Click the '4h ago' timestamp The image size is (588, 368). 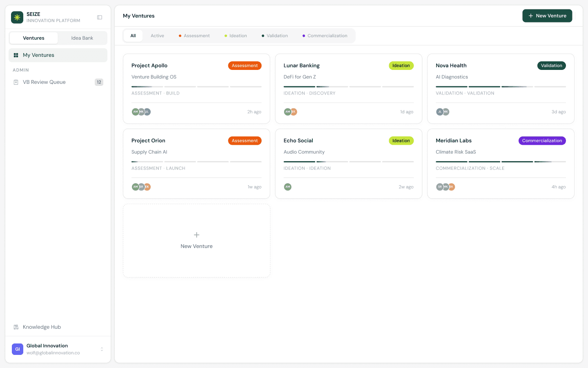pos(559,187)
